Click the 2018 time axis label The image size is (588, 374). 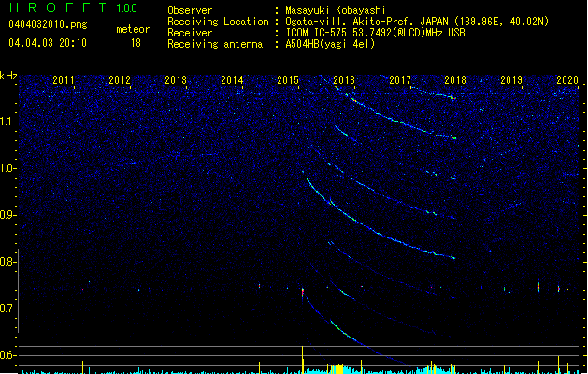click(455, 80)
